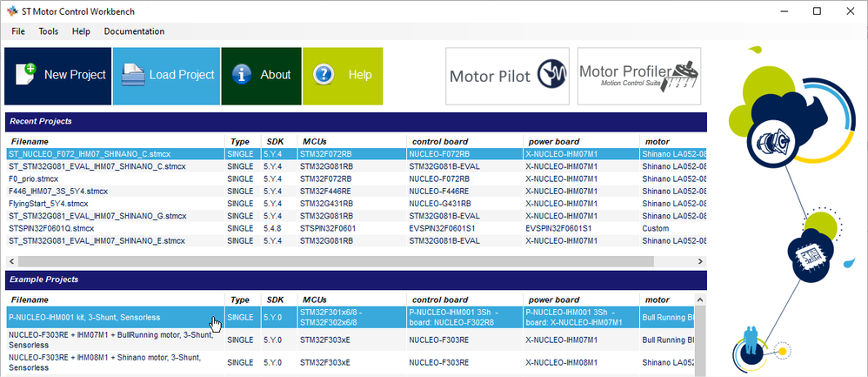Click the Help question mark icon
The width and height of the screenshot is (868, 377).
324,75
